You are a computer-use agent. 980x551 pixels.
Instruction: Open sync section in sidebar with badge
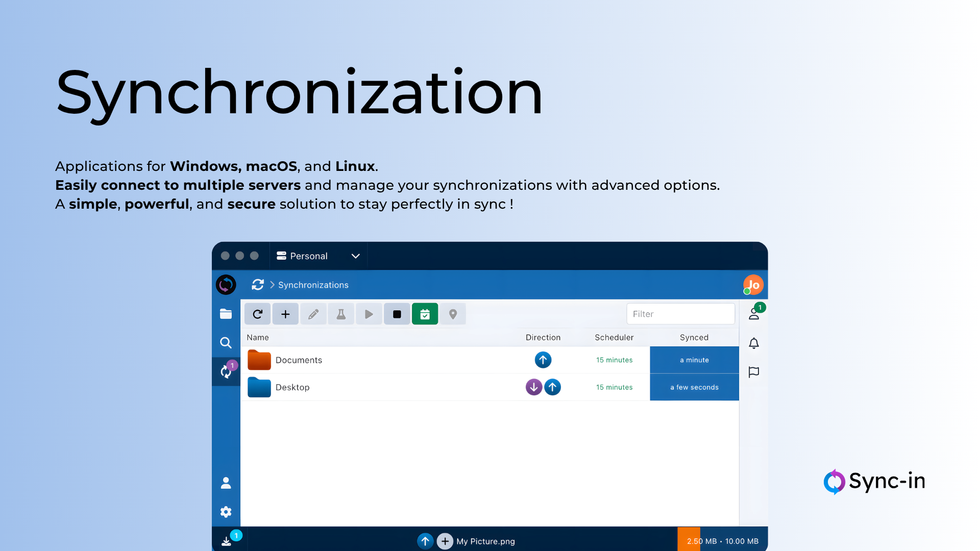coord(226,371)
